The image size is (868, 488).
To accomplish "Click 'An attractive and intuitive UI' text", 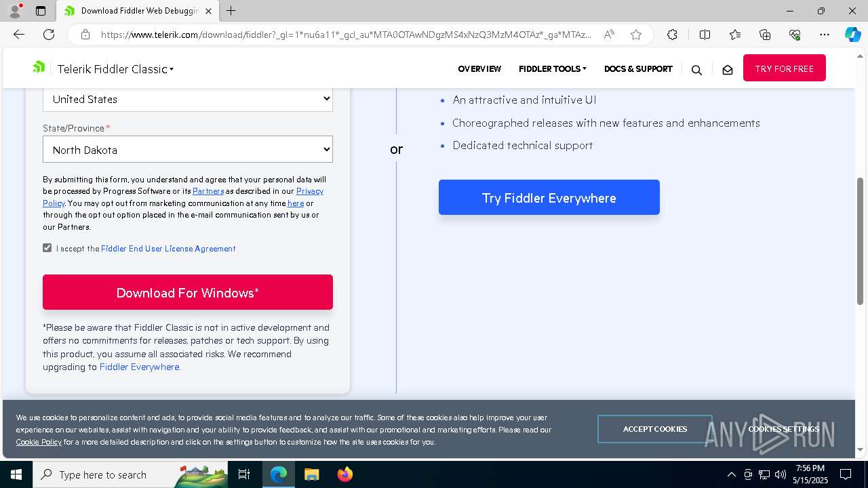I will click(x=524, y=100).
